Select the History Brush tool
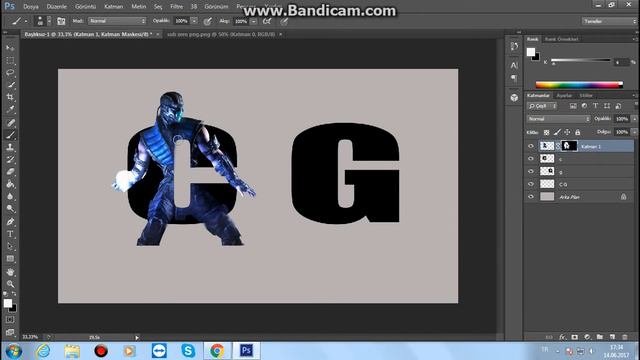 10,160
